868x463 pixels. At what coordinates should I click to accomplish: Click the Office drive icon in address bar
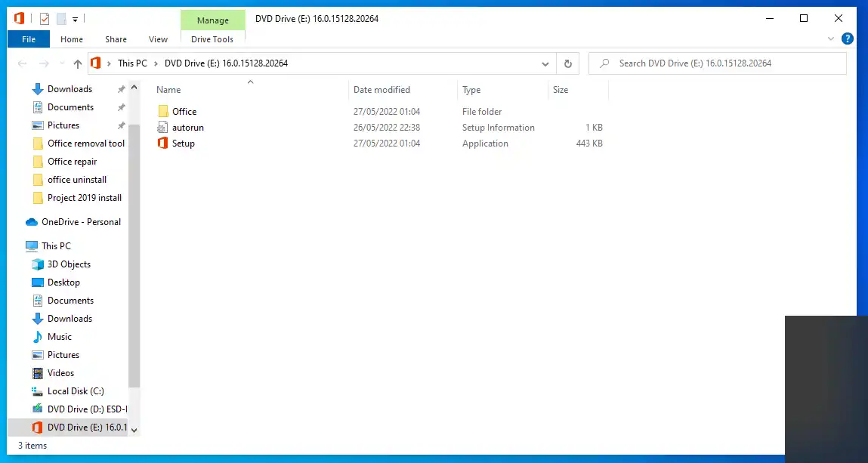point(95,63)
